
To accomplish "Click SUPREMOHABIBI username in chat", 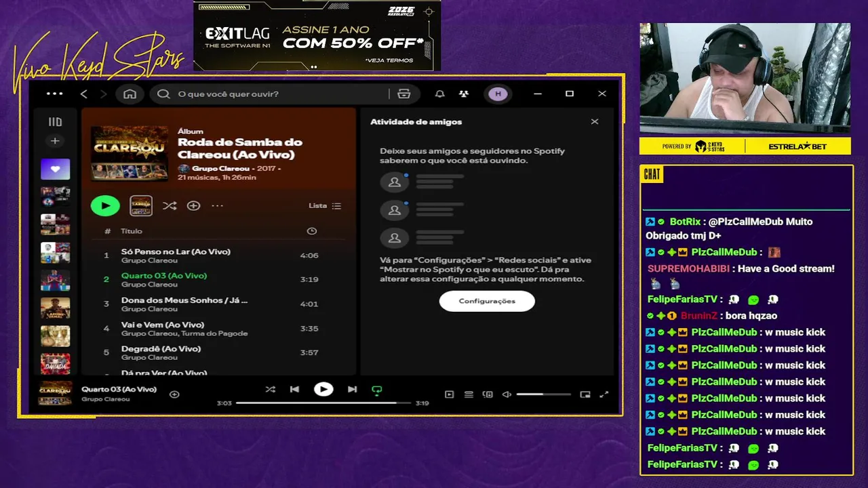I will pos(688,268).
